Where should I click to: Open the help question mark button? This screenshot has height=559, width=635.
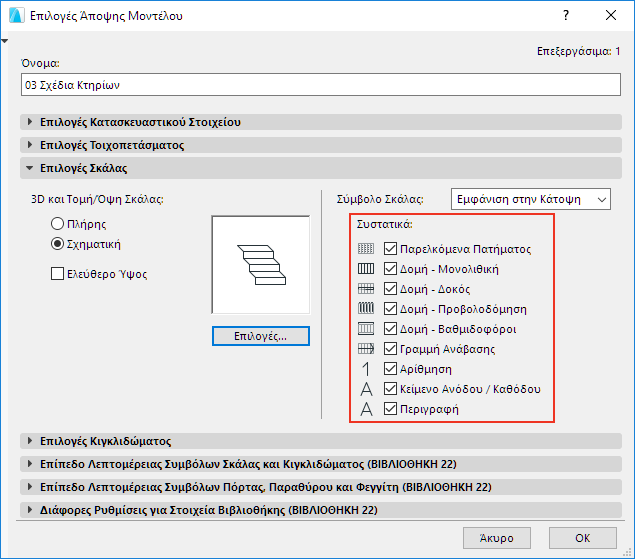566,15
